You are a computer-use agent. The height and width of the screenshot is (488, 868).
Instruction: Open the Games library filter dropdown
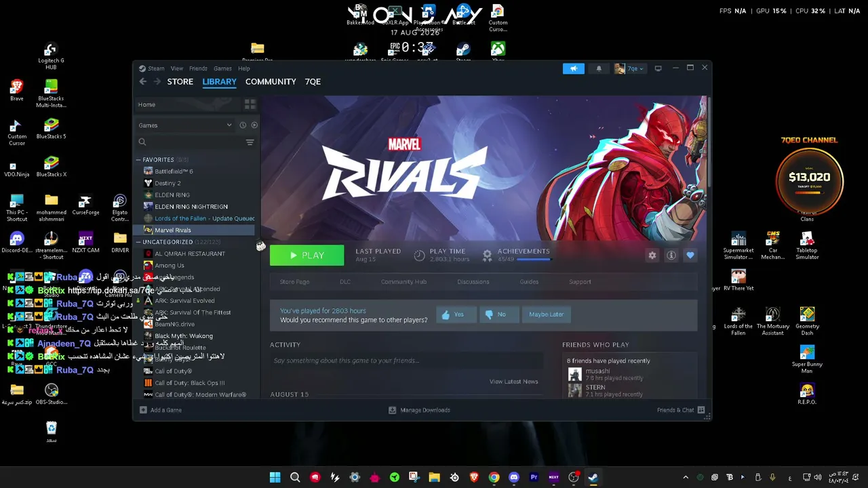(x=185, y=125)
